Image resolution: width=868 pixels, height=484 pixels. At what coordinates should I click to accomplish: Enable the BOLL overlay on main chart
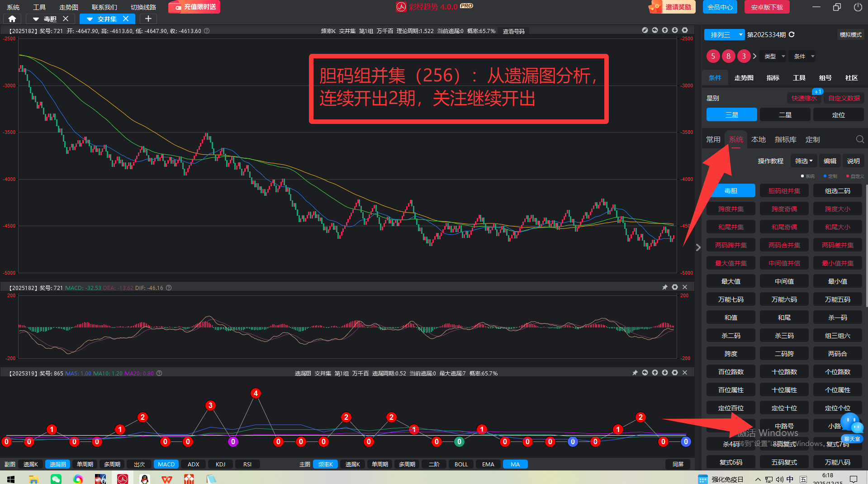pyautogui.click(x=461, y=464)
